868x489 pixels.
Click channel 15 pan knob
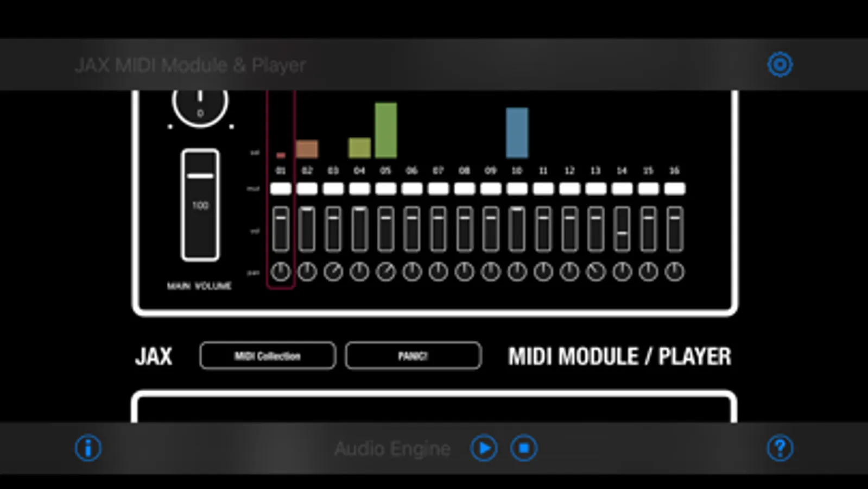point(648,272)
